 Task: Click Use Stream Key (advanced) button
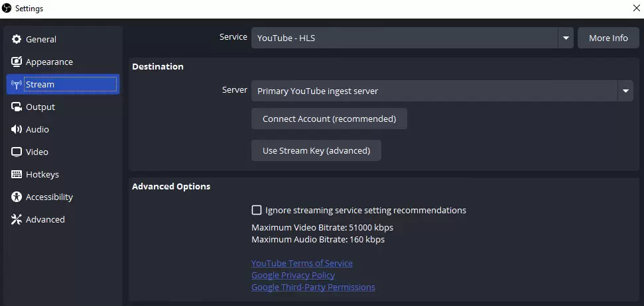[316, 150]
